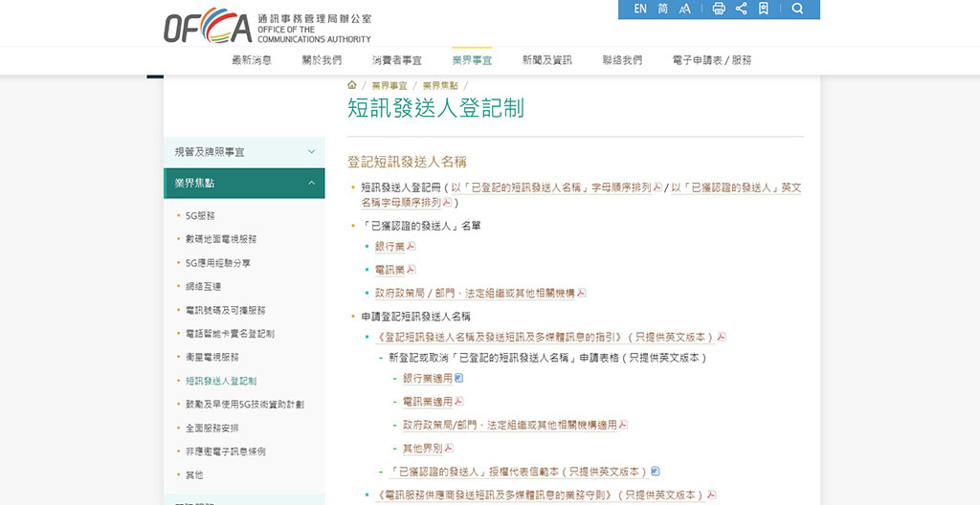980x505 pixels.
Task: Switch language to EN
Action: click(x=640, y=9)
